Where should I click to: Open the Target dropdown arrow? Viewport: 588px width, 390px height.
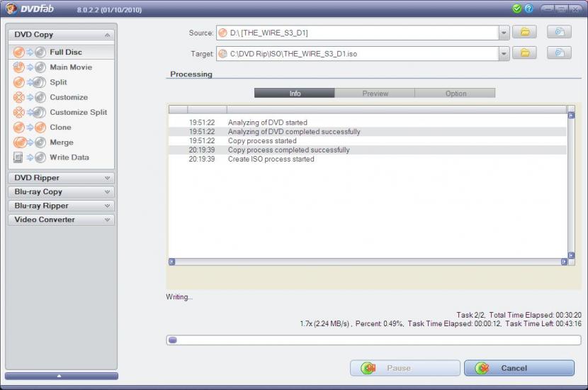click(504, 54)
